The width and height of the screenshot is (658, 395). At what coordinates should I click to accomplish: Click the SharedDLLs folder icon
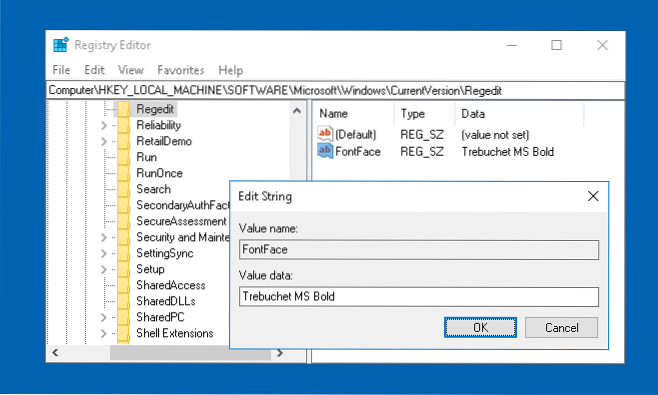(x=123, y=301)
